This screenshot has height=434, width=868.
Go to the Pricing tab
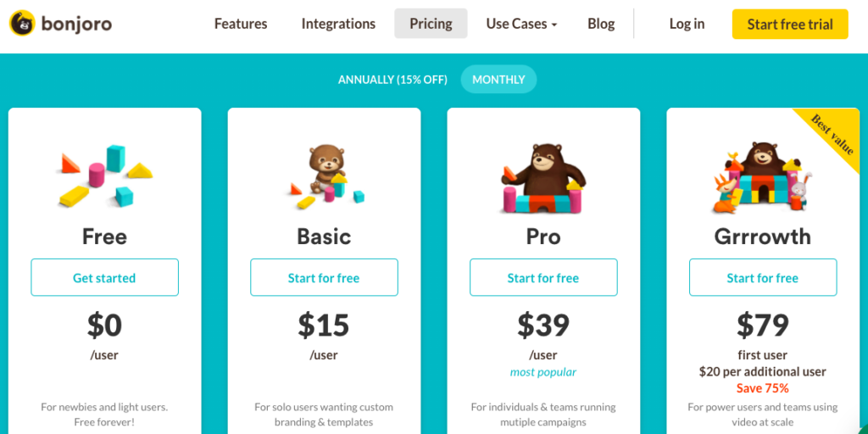click(x=431, y=24)
